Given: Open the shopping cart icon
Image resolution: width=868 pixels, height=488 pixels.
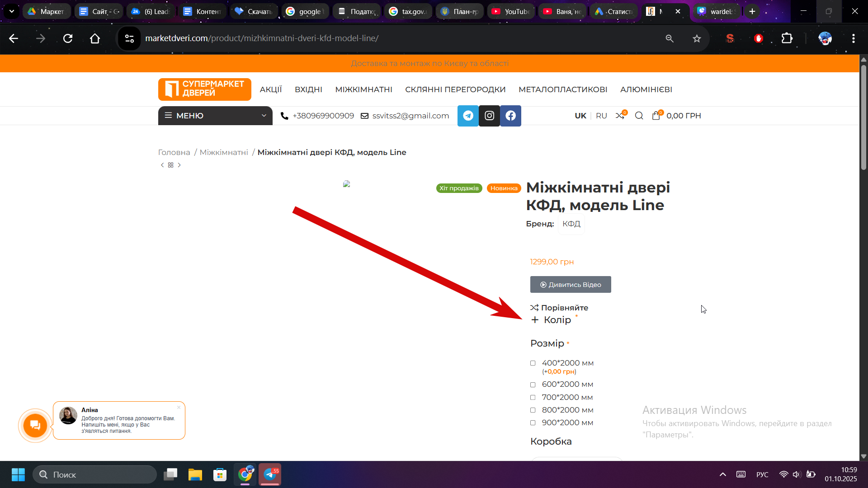Looking at the screenshot, I should point(656,116).
